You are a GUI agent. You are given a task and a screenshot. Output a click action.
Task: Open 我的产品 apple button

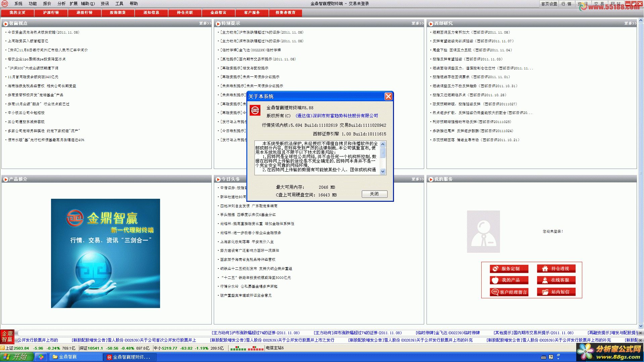point(509,280)
